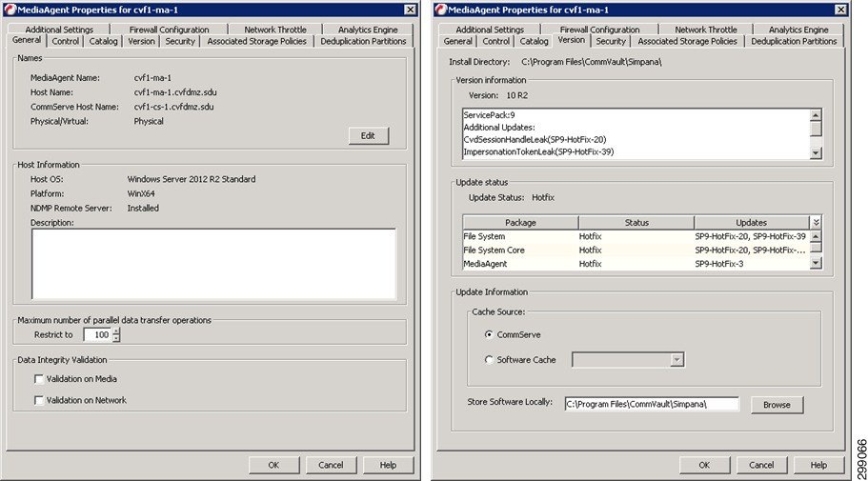This screenshot has height=481, width=868.
Task: Click the Updates column header
Action: pos(751,223)
